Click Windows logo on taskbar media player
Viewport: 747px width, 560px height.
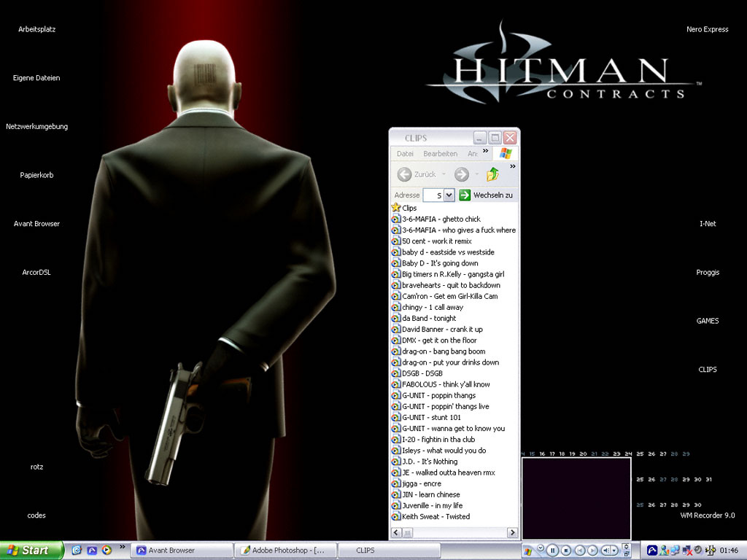pyautogui.click(x=527, y=551)
